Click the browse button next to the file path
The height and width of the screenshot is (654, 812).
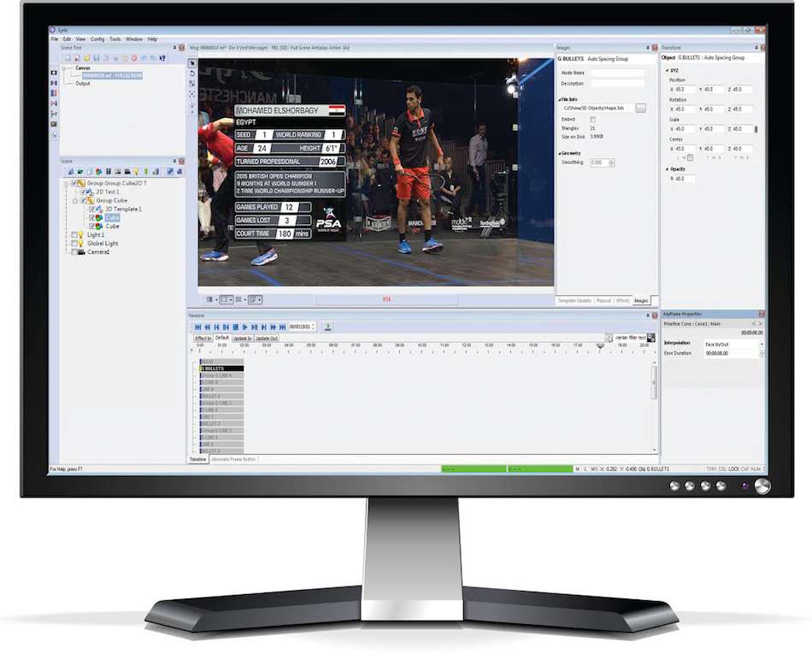click(640, 109)
